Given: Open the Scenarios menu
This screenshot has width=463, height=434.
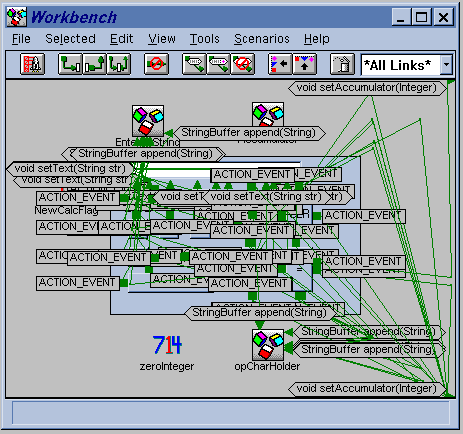Looking at the screenshot, I should click(262, 39).
